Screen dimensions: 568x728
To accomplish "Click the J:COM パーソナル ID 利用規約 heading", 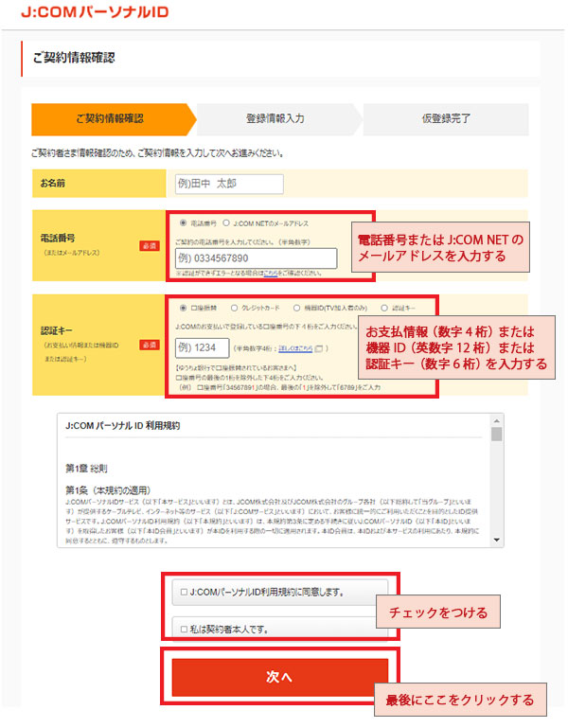I will click(x=123, y=426).
